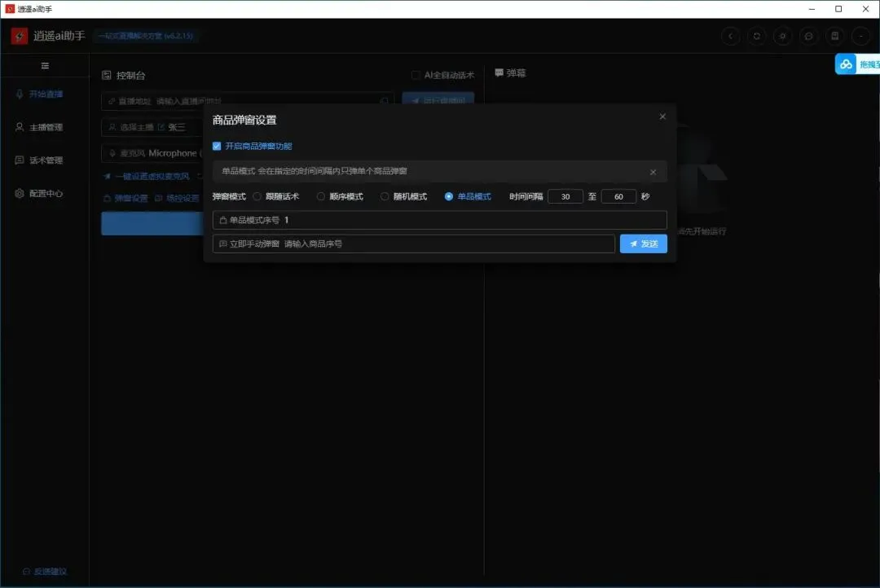
Task: Click the 单品模式序号 input field
Action: (439, 220)
